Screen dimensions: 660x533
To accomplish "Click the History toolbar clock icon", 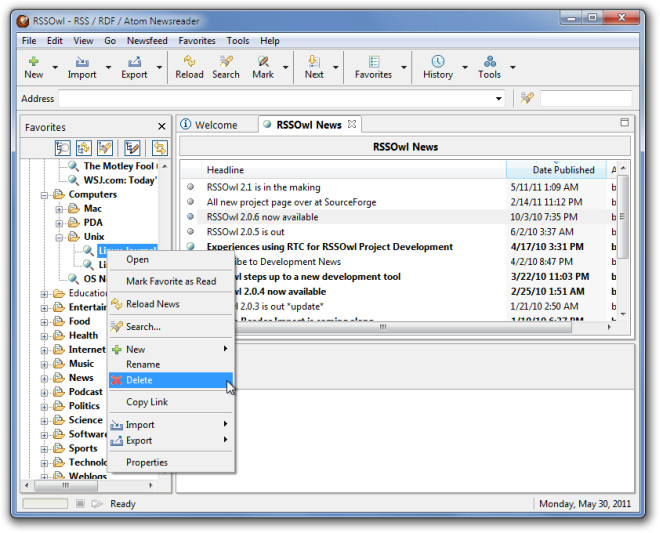I will [x=438, y=61].
